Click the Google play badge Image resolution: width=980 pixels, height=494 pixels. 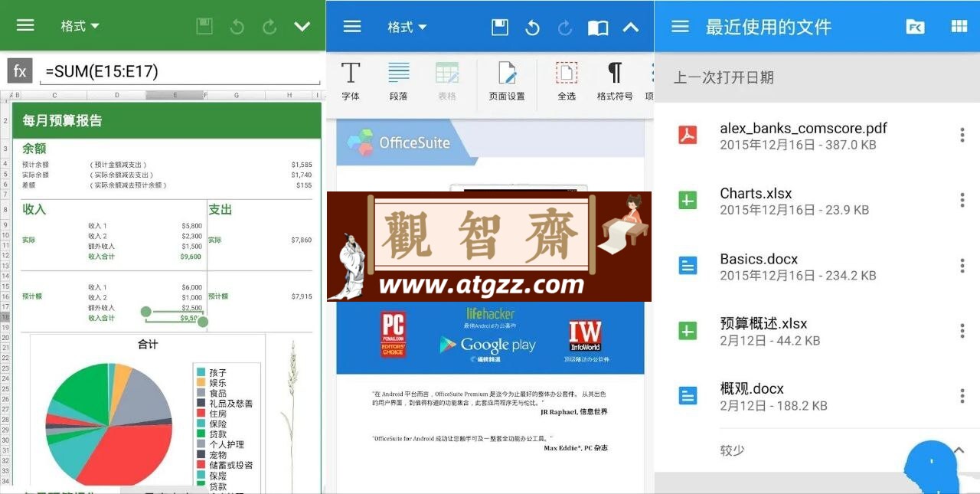488,346
